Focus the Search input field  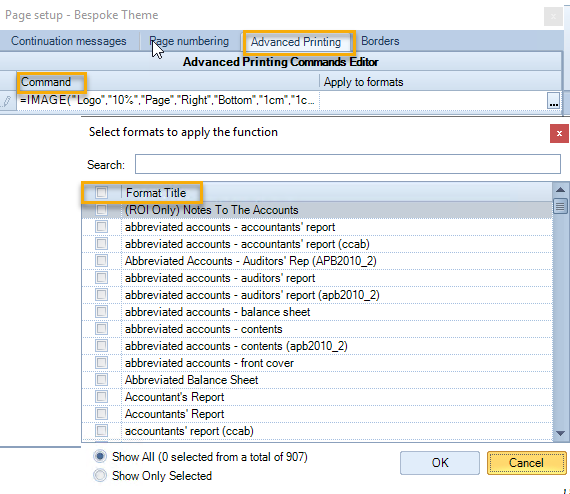coord(348,164)
